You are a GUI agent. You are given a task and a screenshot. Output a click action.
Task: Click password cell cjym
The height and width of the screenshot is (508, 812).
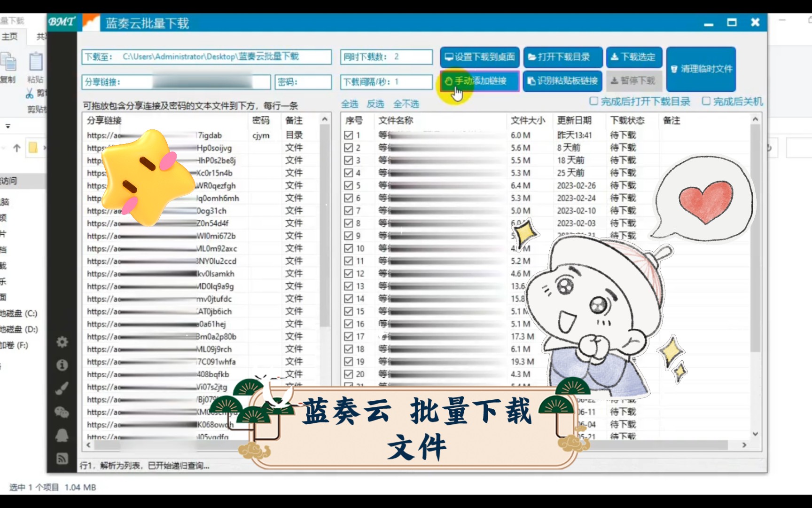click(261, 135)
